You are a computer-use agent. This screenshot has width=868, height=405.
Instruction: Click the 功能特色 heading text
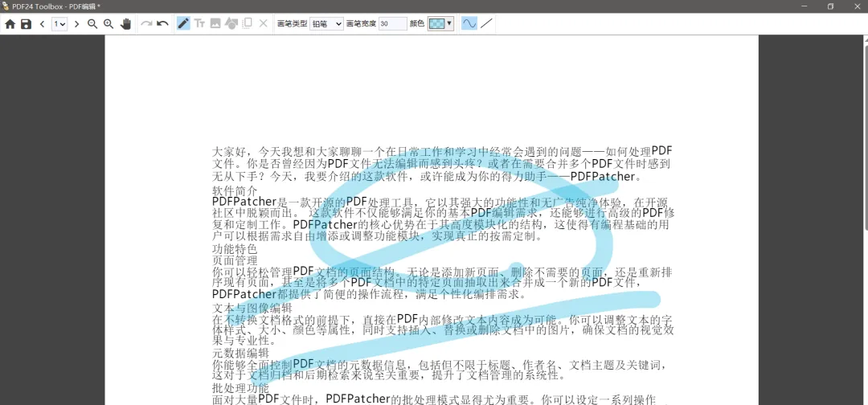pos(235,249)
